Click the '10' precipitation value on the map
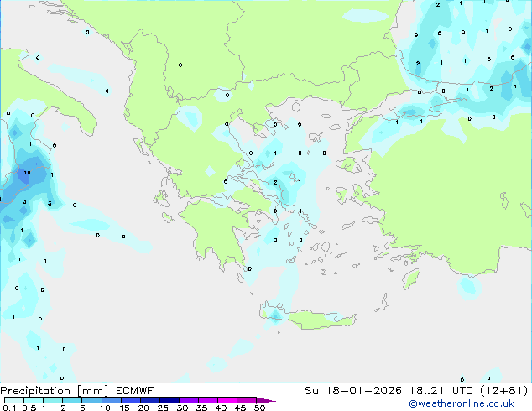 point(27,173)
